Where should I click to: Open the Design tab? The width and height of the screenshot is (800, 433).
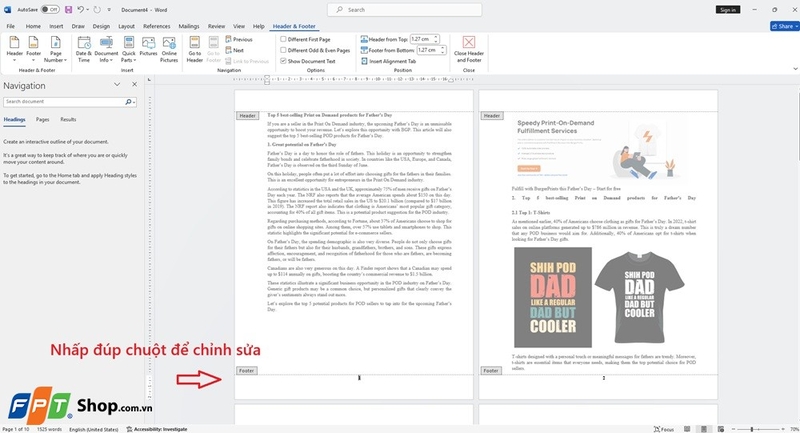tap(101, 26)
